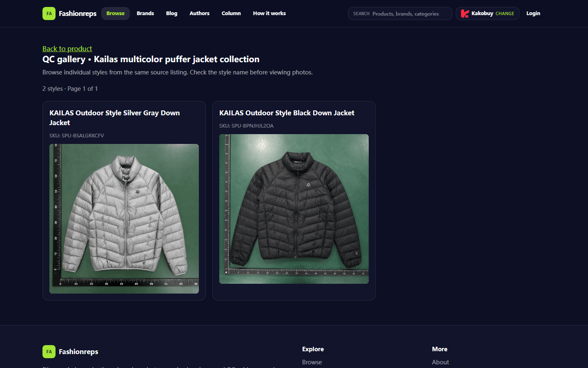The height and width of the screenshot is (368, 588).
Task: Follow the Back to product link
Action: click(x=67, y=49)
